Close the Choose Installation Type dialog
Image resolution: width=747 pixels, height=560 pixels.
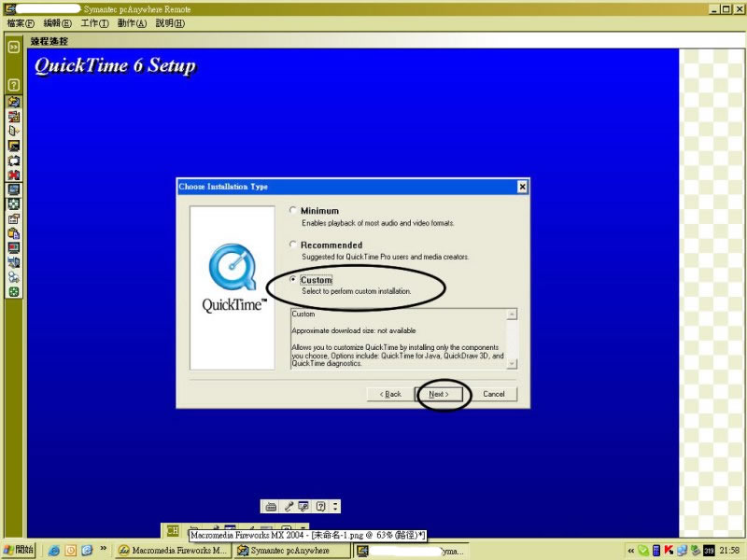click(522, 187)
